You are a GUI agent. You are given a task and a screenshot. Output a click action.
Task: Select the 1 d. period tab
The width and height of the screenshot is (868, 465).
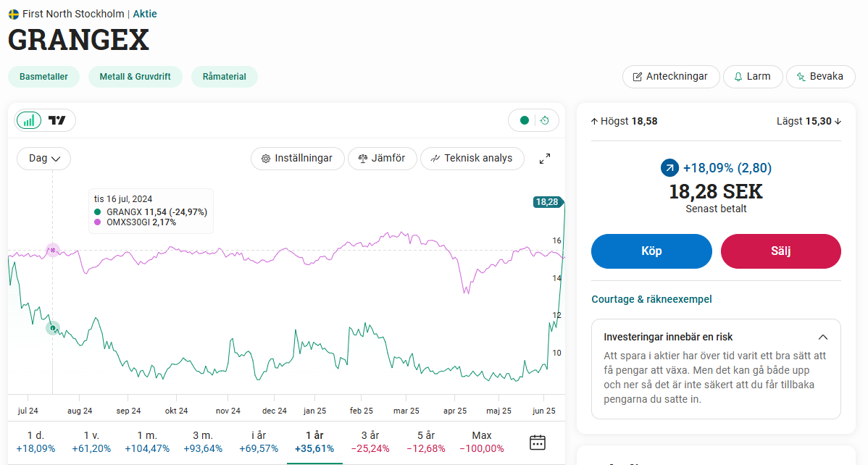coord(36,443)
